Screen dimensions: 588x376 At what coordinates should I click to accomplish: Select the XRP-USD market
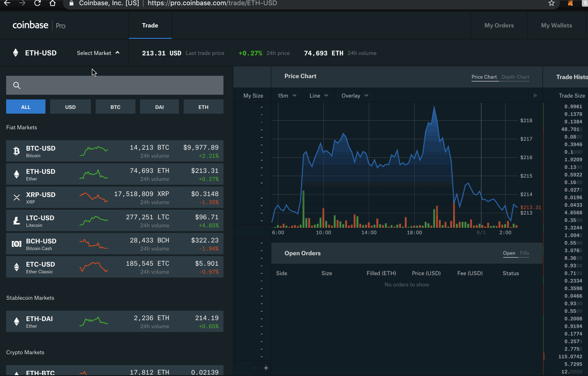(x=115, y=197)
